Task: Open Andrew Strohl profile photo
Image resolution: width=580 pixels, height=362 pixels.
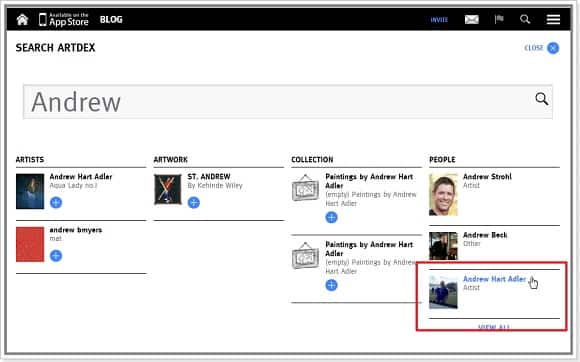Action: (443, 194)
